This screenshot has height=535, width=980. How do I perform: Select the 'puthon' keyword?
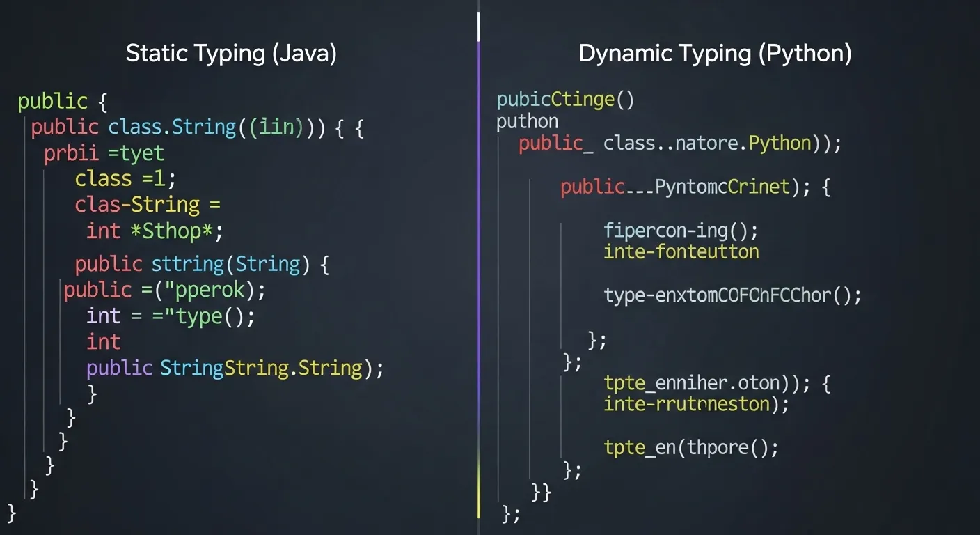tap(527, 121)
